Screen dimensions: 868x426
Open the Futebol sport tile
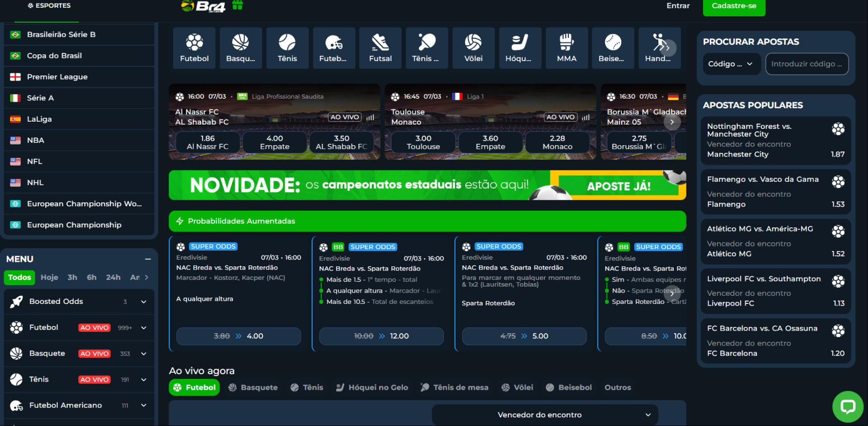(194, 48)
